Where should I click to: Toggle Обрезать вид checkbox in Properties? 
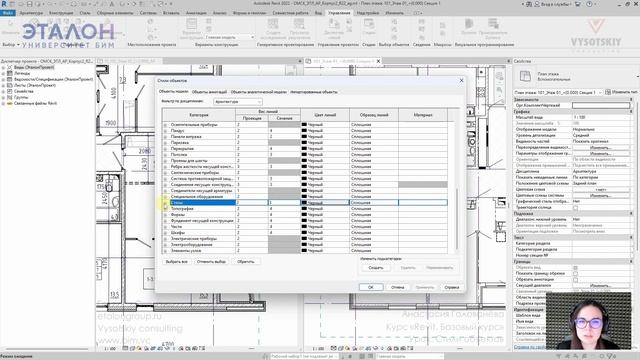click(x=575, y=268)
